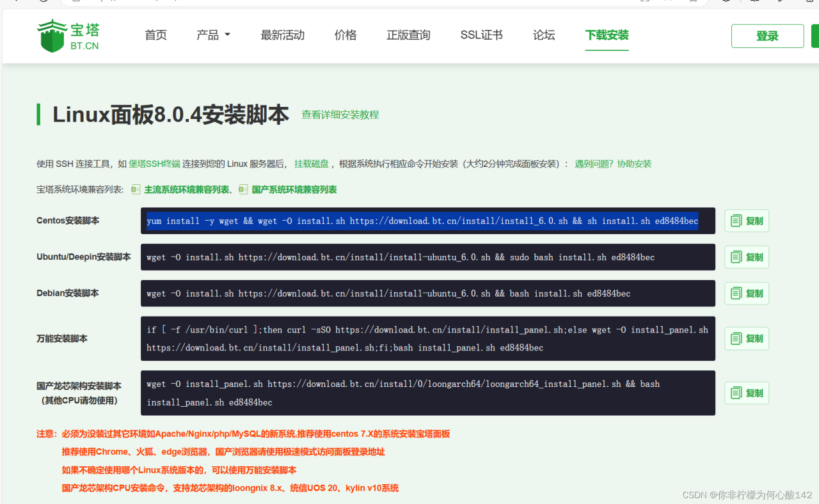The width and height of the screenshot is (819, 504).
Task: Open the SSL证书 menu item
Action: click(481, 35)
